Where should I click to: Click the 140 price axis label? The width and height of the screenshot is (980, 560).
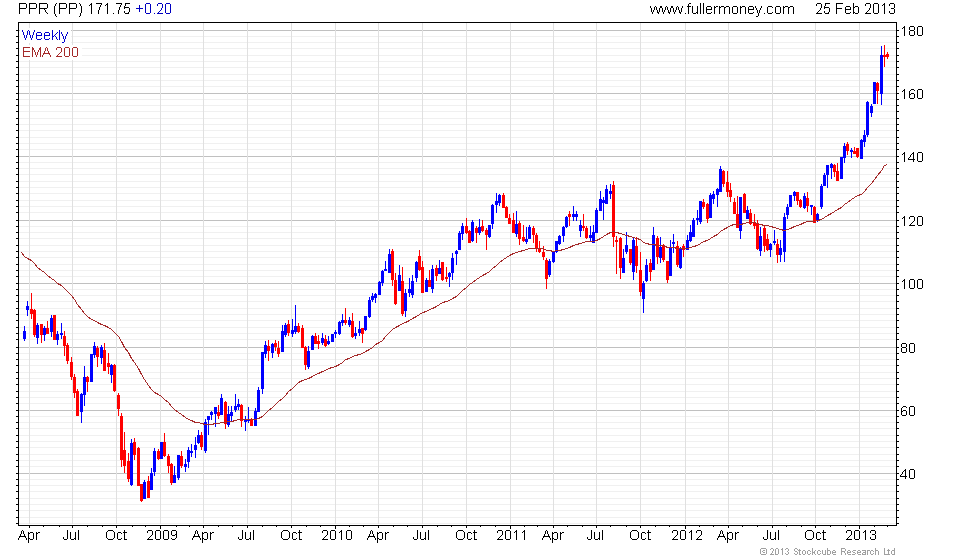(x=912, y=158)
